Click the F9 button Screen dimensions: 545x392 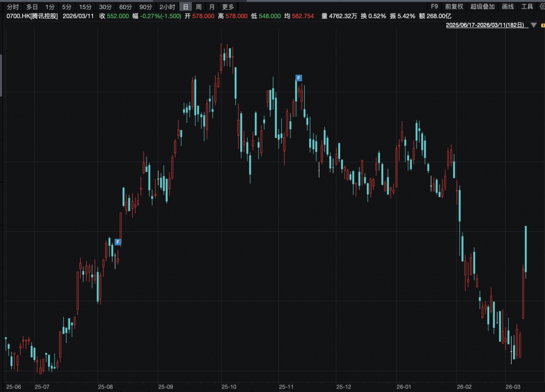pyautogui.click(x=434, y=7)
